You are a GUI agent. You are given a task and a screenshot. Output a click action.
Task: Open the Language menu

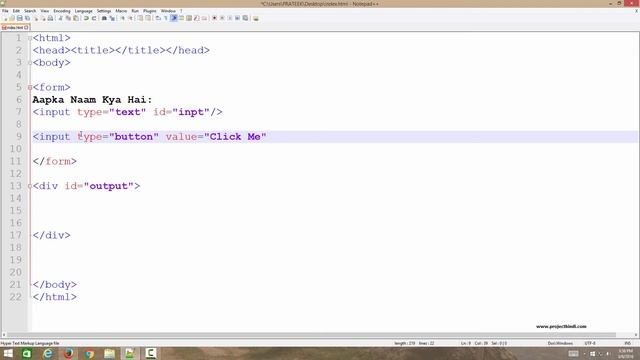(84, 11)
